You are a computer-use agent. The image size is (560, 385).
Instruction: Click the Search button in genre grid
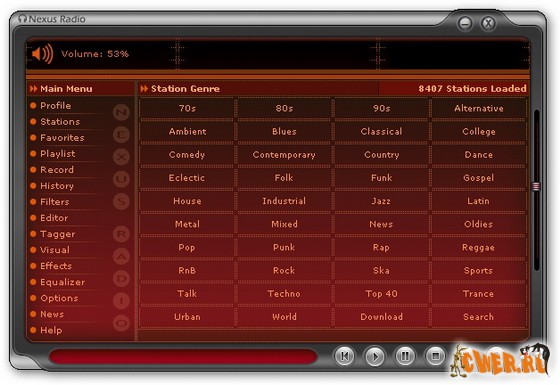tap(478, 317)
